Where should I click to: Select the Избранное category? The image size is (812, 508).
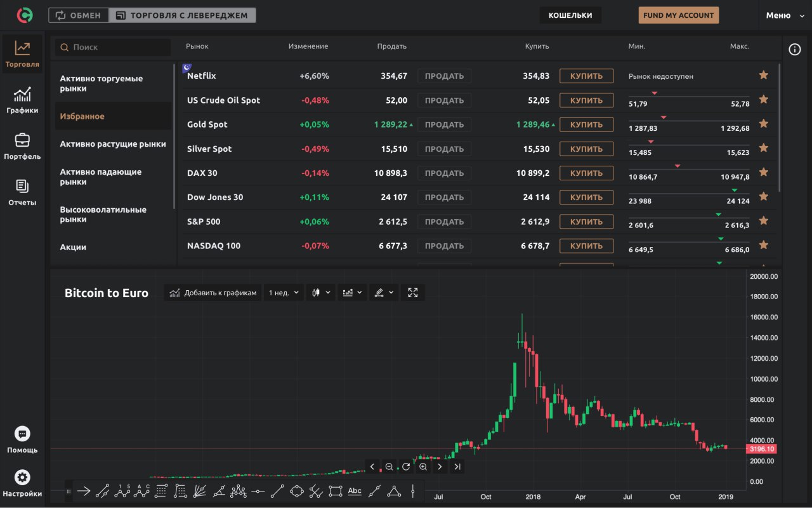tap(112, 116)
